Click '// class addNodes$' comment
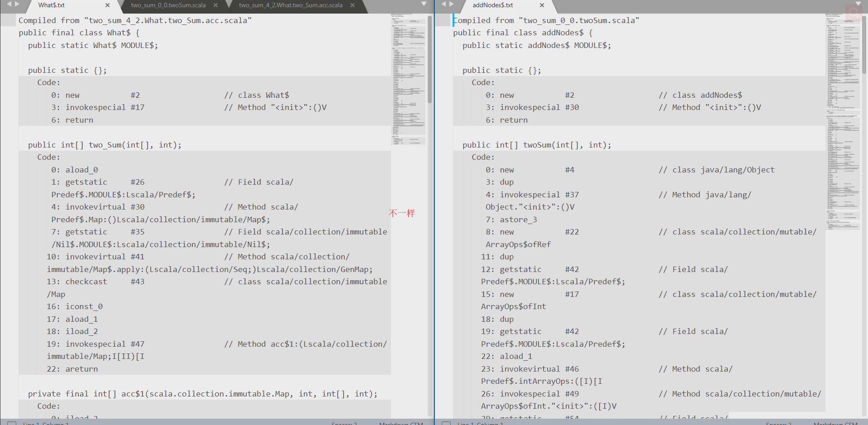Image resolution: width=868 pixels, height=425 pixels. (701, 95)
